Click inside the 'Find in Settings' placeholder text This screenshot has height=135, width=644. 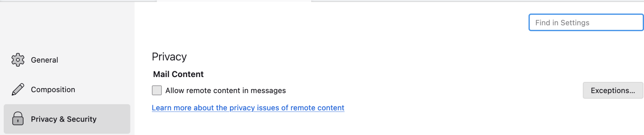(562, 22)
